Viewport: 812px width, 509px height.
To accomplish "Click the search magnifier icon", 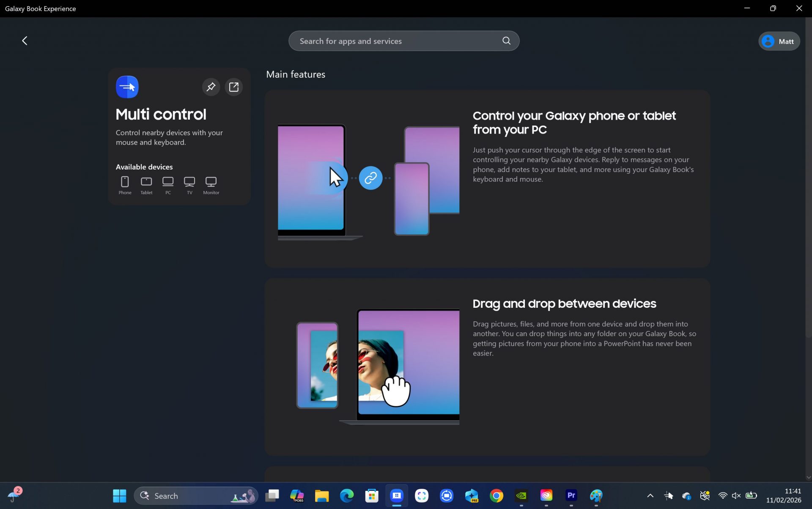I will (506, 41).
